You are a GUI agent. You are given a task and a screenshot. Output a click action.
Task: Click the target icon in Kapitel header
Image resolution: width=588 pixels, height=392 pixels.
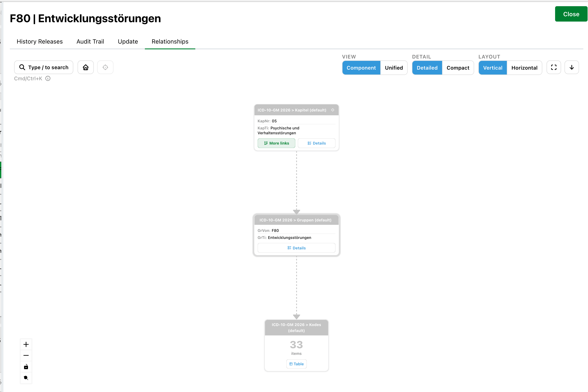coord(333,110)
